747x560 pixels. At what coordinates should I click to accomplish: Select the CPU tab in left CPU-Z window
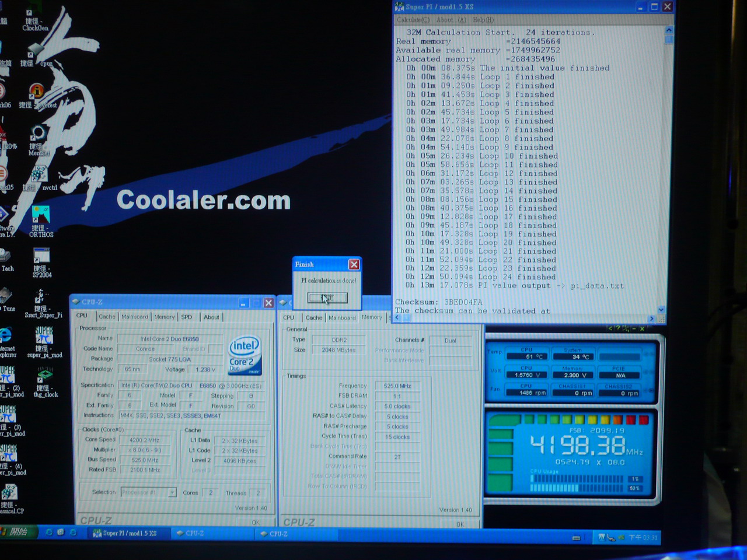coord(82,316)
